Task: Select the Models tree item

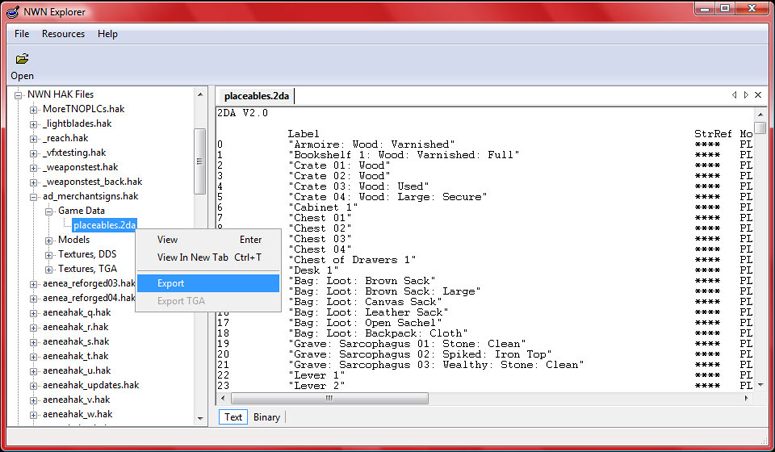Action: click(x=74, y=239)
